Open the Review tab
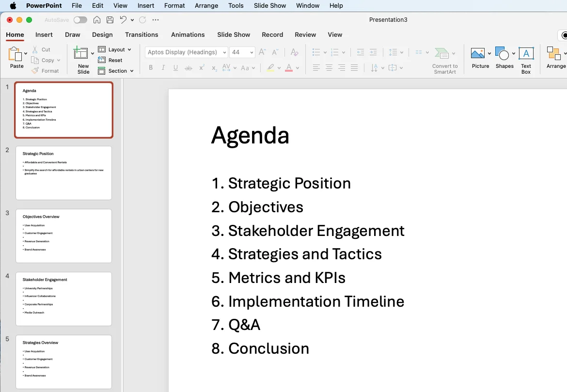 305,35
